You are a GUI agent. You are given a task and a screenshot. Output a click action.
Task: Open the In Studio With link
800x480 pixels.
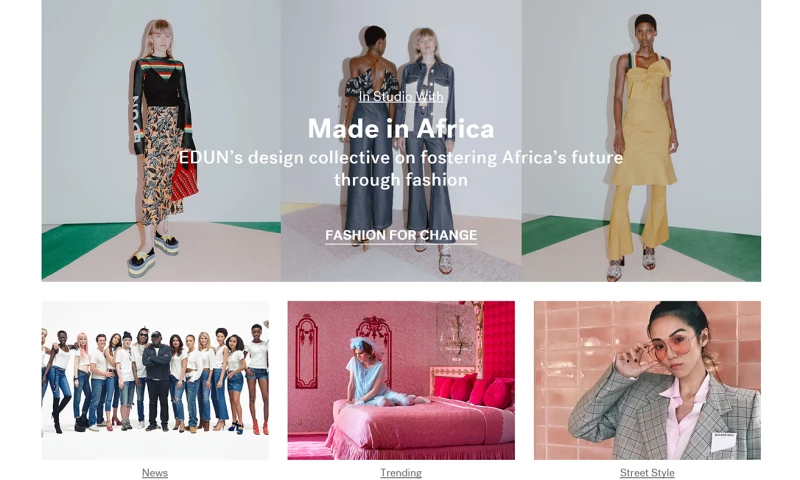401,96
